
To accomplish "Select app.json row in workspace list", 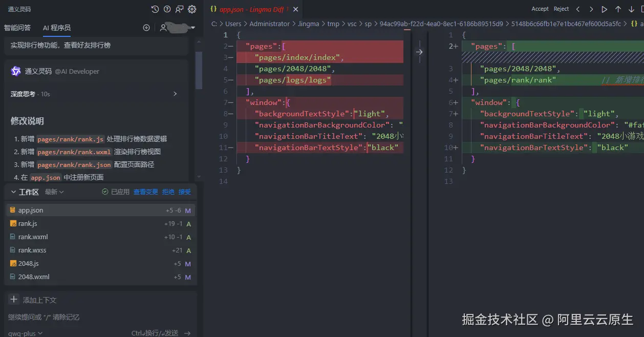I will pyautogui.click(x=100, y=210).
